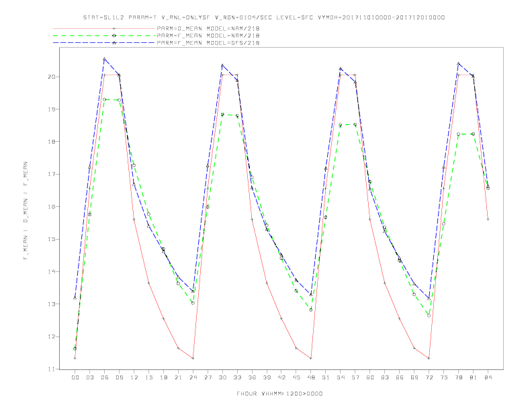Click green circle data point at hour 30
This screenshot has width=532, height=411.
point(222,115)
